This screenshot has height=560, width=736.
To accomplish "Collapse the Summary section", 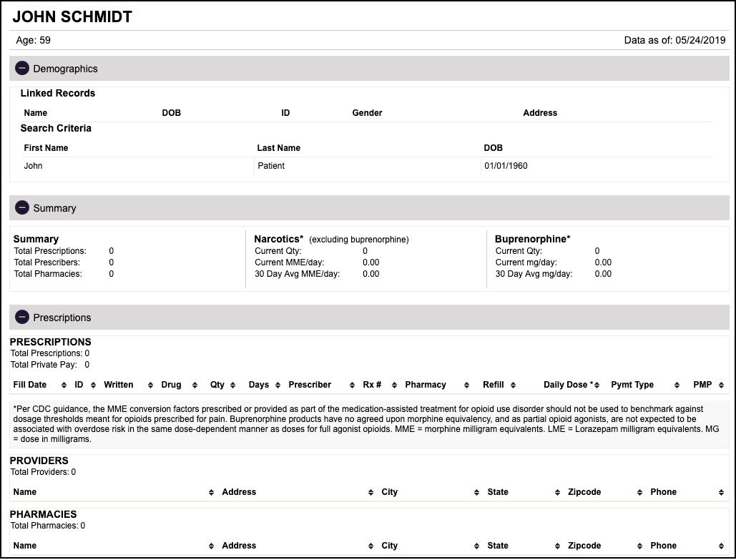I will click(x=22, y=207).
